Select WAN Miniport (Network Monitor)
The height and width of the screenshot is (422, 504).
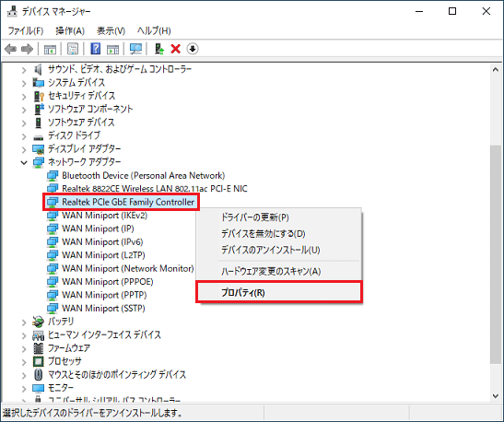click(x=127, y=268)
